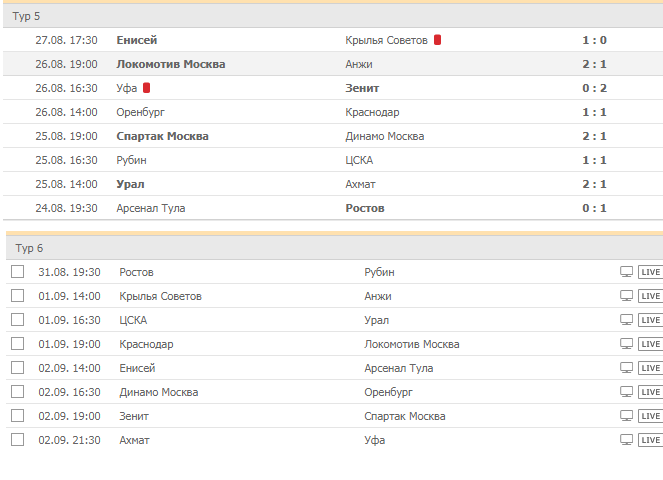Click TV icon for Зенит vs Спартак Москва
The image size is (663, 480).
click(x=627, y=416)
